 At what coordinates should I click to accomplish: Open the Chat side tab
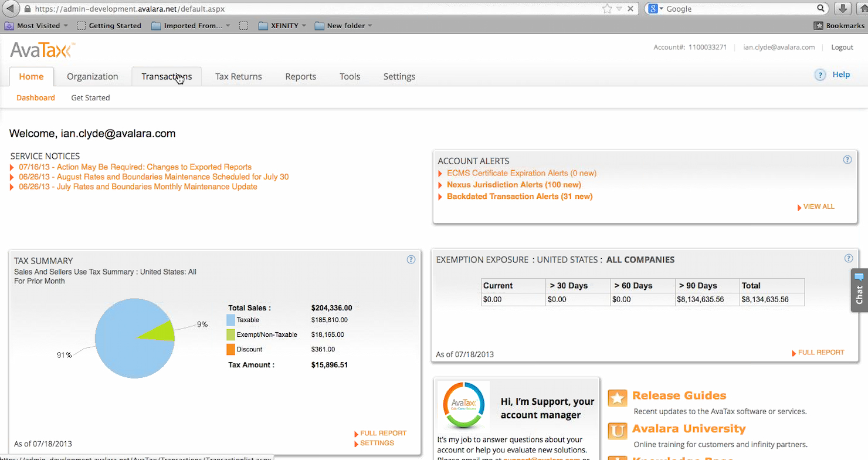[x=859, y=290]
